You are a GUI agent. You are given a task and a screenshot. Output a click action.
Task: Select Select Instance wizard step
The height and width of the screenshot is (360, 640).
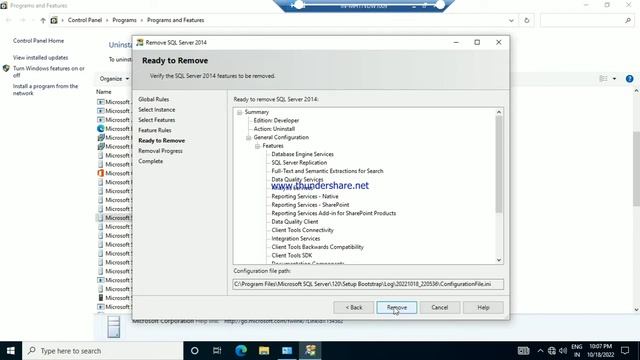[x=156, y=109]
